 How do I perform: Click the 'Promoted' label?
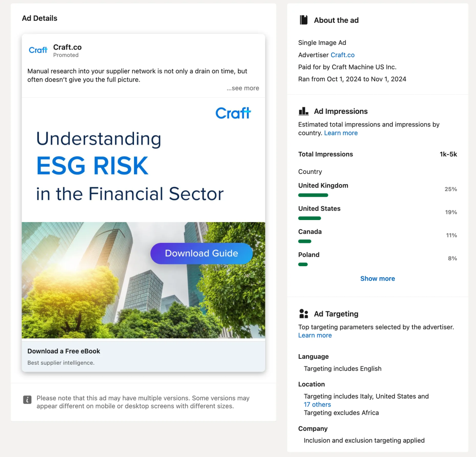[x=66, y=55]
